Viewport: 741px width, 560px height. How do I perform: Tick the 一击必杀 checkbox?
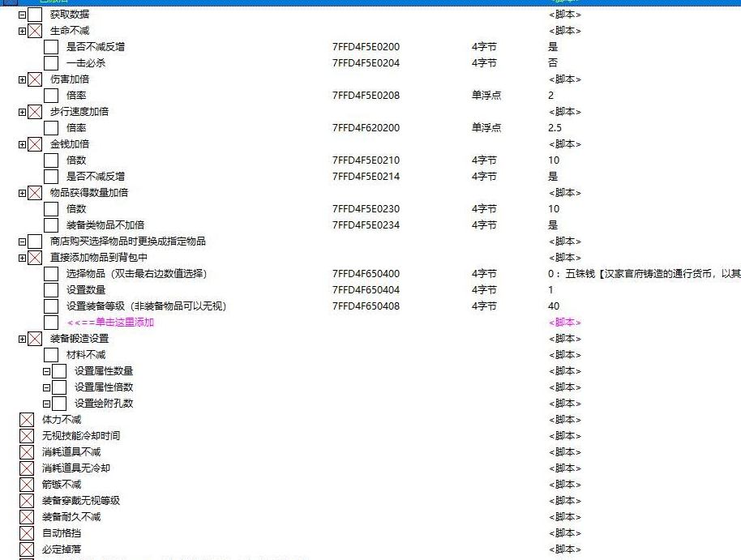click(x=51, y=63)
